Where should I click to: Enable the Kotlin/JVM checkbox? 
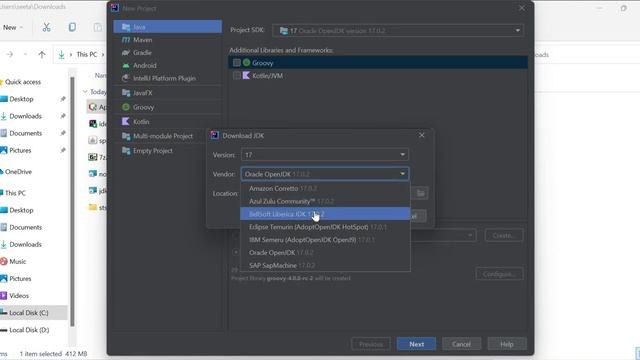[237, 76]
